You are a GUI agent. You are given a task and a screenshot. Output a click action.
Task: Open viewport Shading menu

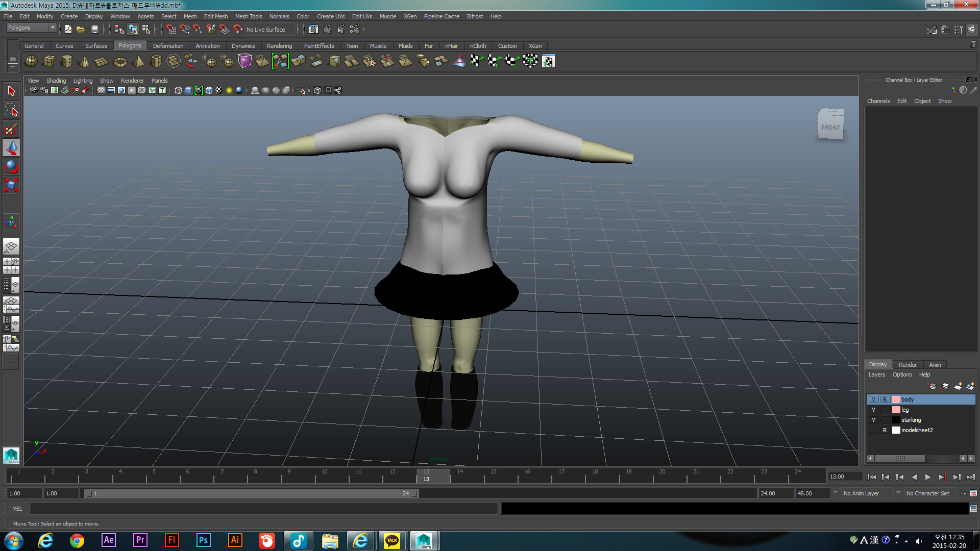56,81
